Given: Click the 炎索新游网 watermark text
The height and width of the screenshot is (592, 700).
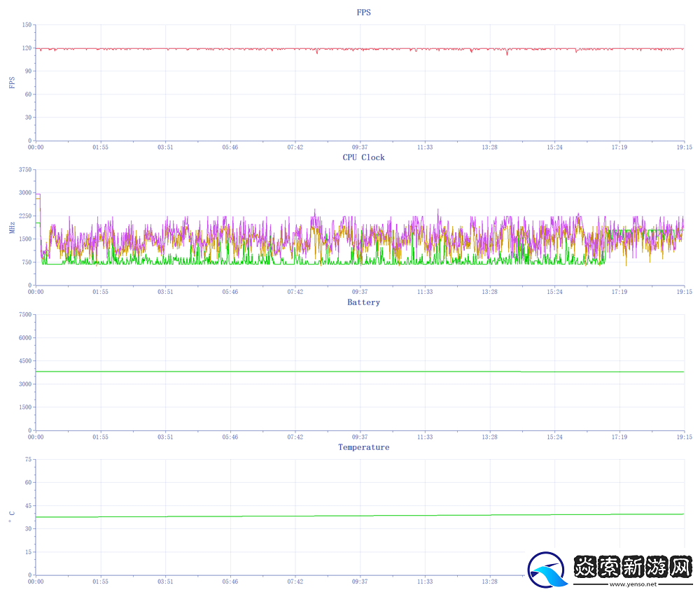Looking at the screenshot, I should coord(633,568).
